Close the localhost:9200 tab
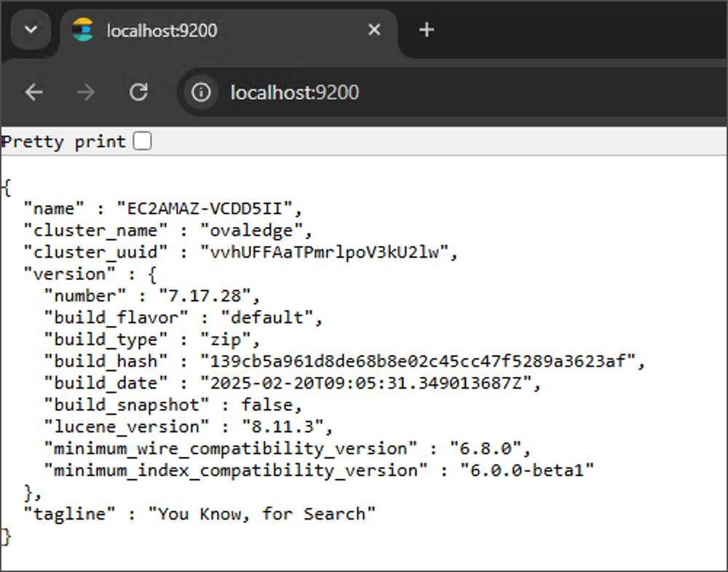The width and height of the screenshot is (728, 572). click(374, 30)
